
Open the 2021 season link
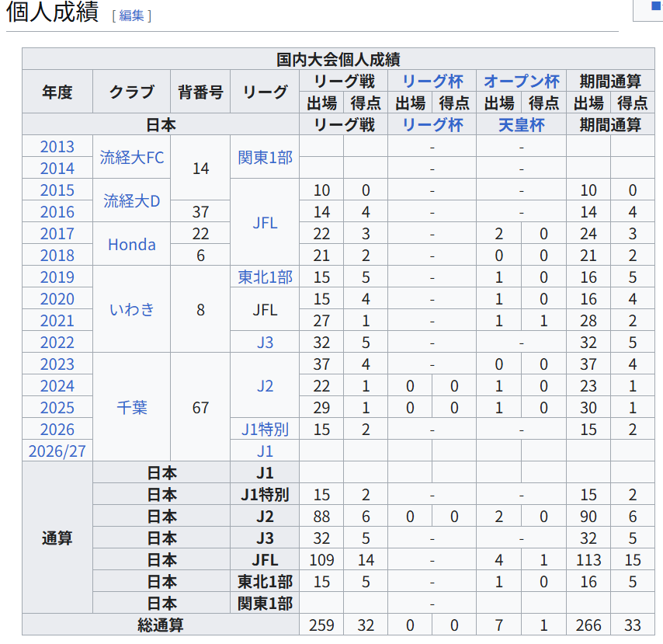pos(57,321)
